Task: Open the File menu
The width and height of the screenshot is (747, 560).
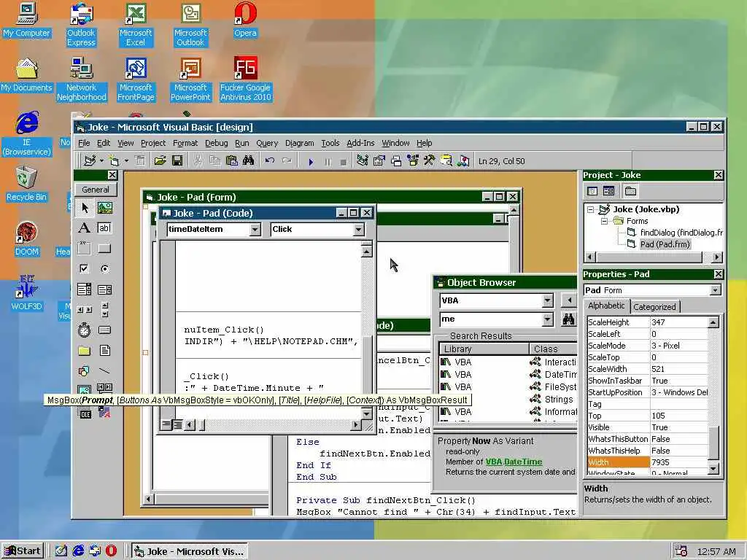Action: click(84, 143)
